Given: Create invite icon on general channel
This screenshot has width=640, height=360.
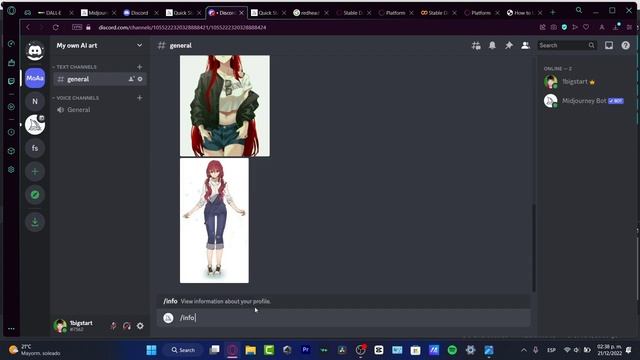Looking at the screenshot, I should [x=131, y=79].
